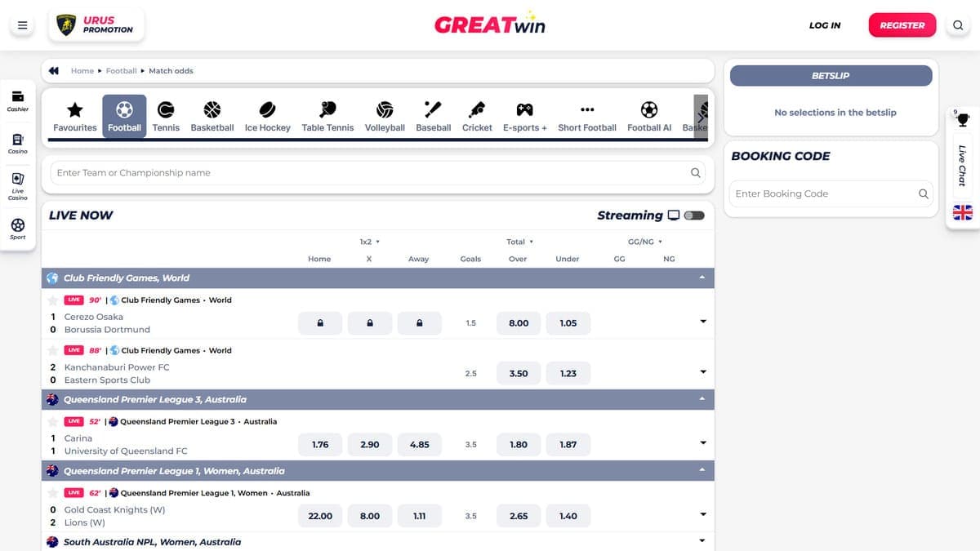The image size is (980, 551).
Task: Open the 1x2 market dropdown
Action: tap(369, 242)
